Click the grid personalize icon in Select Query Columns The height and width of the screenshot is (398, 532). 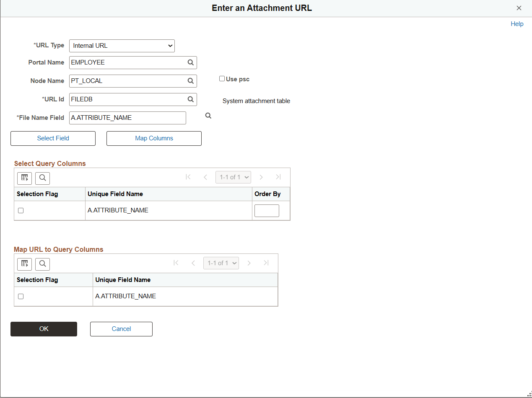pyautogui.click(x=24, y=178)
